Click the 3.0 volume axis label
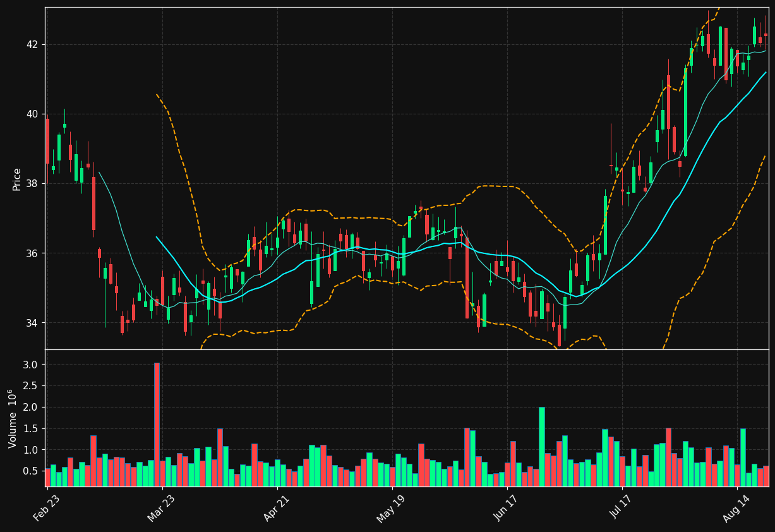The width and height of the screenshot is (775, 532). coord(32,365)
